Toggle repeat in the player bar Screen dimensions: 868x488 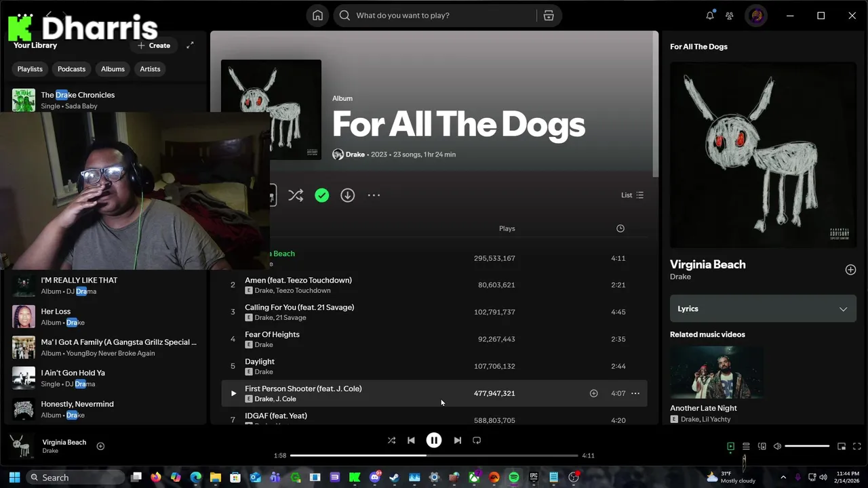[477, 441]
